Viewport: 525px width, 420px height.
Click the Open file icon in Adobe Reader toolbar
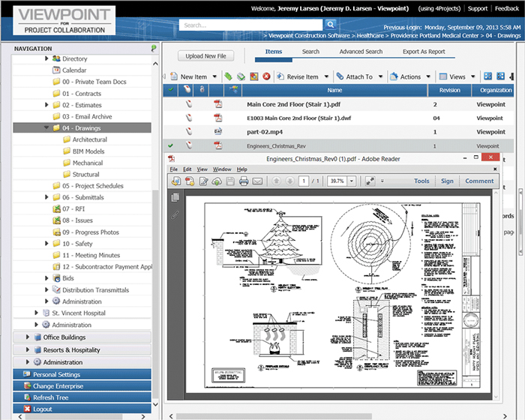[x=176, y=181]
